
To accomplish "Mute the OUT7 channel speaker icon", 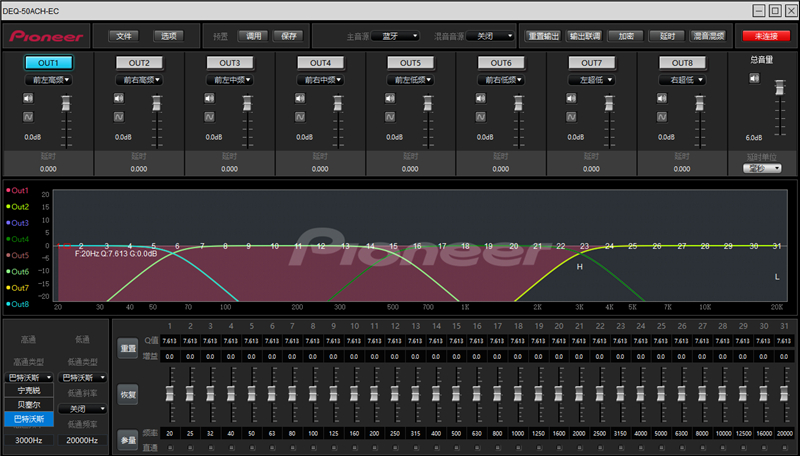I will pyautogui.click(x=571, y=98).
